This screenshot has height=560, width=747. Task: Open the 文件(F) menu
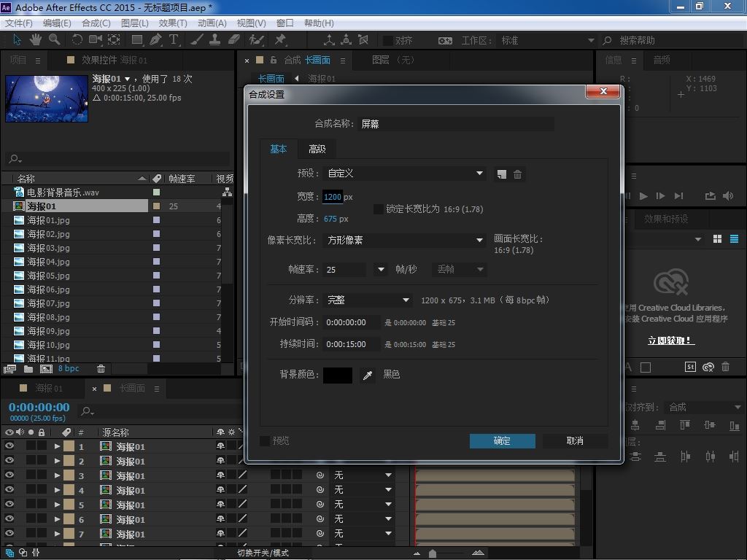click(18, 23)
